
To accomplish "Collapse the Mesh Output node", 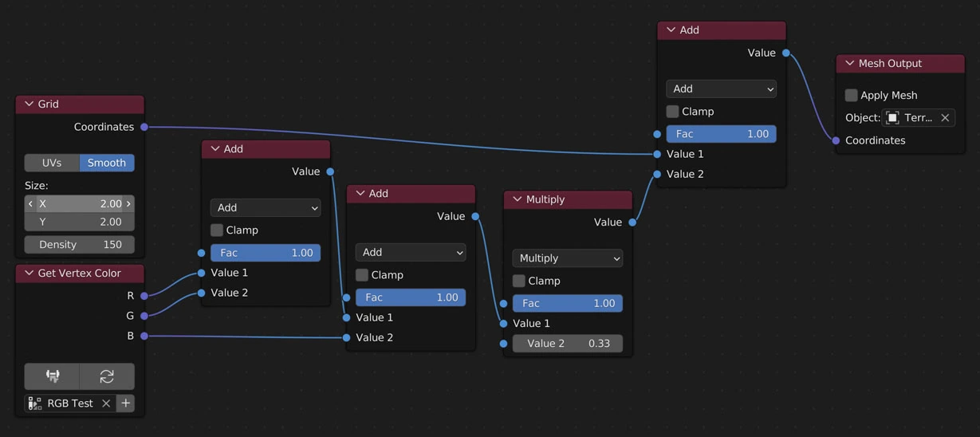I will [x=849, y=64].
